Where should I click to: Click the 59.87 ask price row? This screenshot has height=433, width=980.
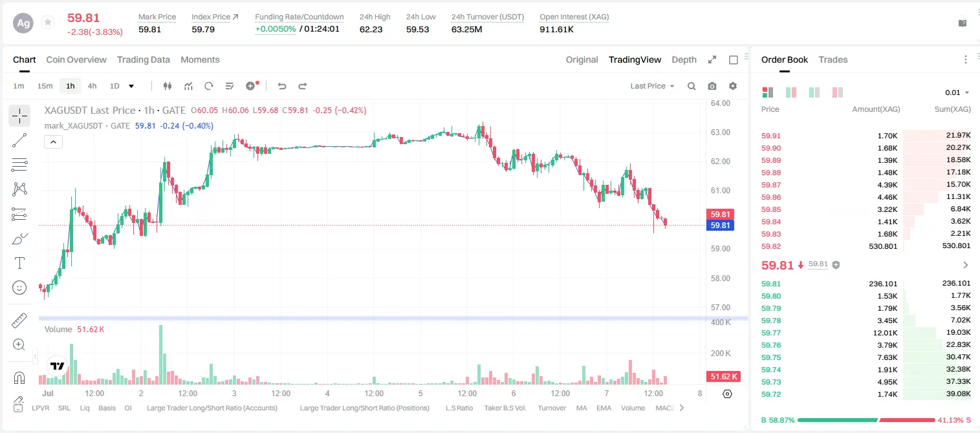[x=866, y=185]
